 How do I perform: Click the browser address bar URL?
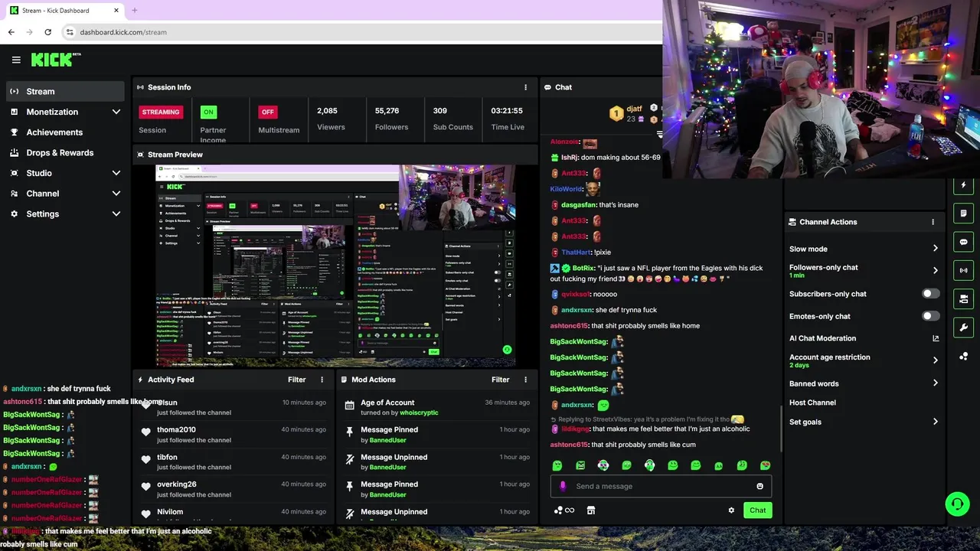click(x=123, y=32)
